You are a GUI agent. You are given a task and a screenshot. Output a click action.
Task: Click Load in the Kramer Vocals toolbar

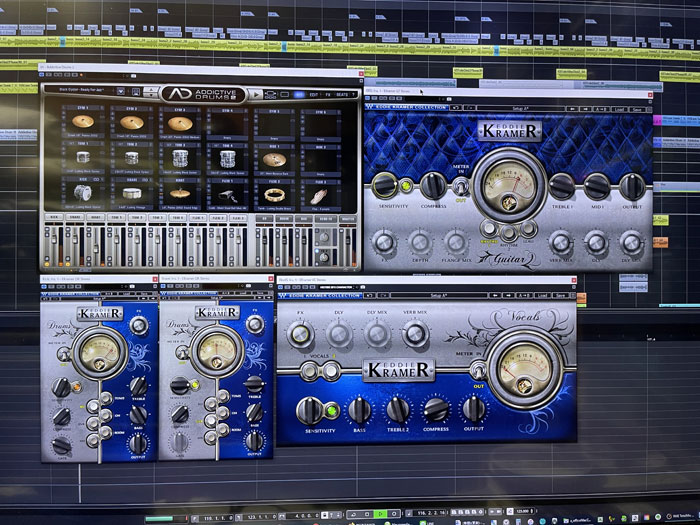coord(542,296)
